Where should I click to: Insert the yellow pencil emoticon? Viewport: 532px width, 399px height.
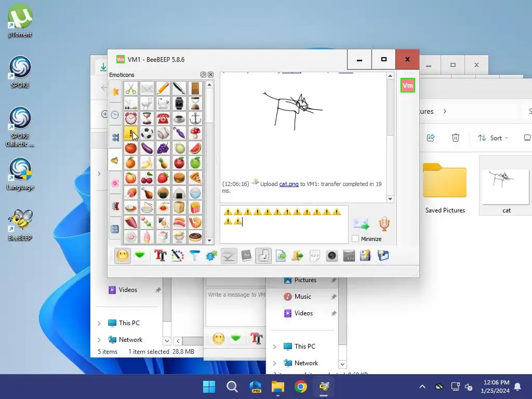[163, 88]
